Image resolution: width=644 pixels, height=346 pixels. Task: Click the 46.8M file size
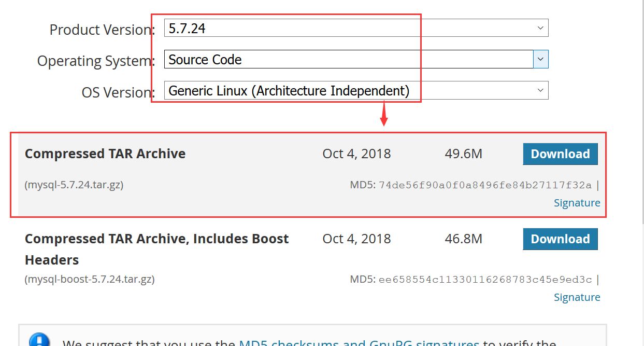point(463,239)
